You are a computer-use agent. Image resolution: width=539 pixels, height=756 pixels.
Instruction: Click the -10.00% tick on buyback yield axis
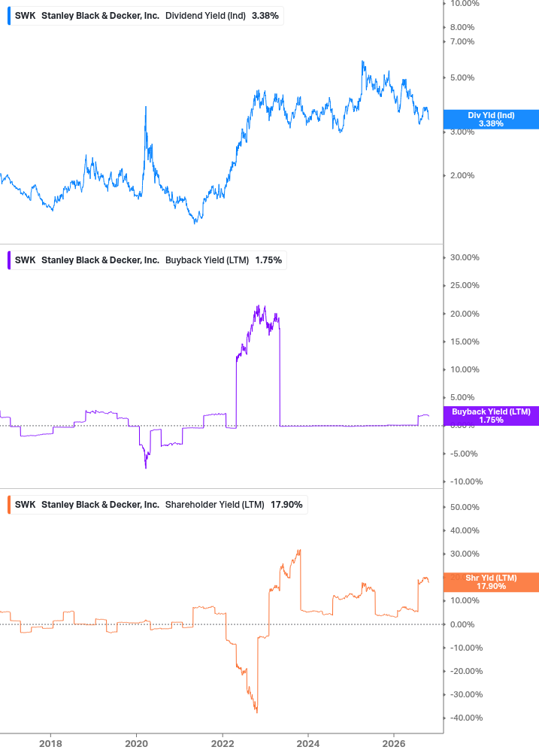click(466, 481)
